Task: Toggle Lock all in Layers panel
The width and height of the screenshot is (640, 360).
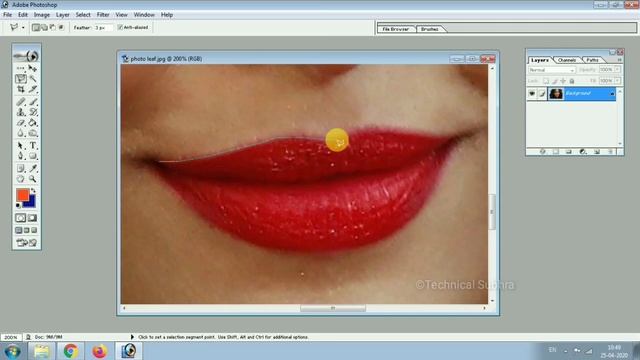Action: (572, 81)
